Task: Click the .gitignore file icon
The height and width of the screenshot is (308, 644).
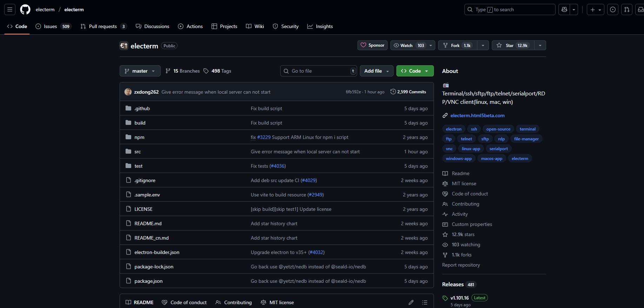Action: click(x=128, y=180)
